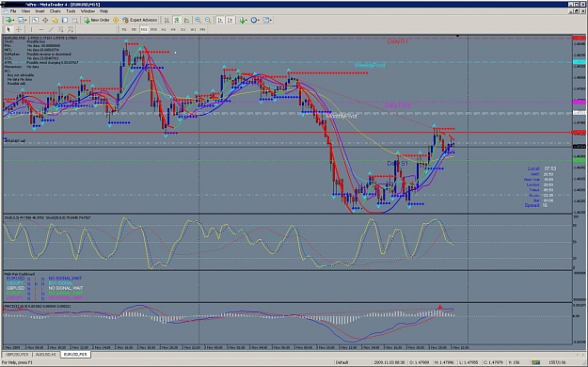Open the Help menu
This screenshot has height=367, width=588.
pos(103,11)
